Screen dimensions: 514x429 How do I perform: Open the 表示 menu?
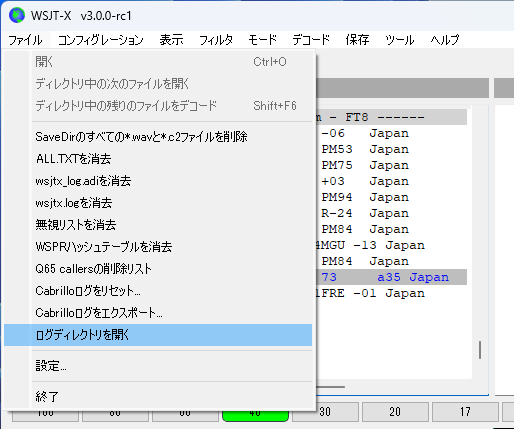(171, 40)
